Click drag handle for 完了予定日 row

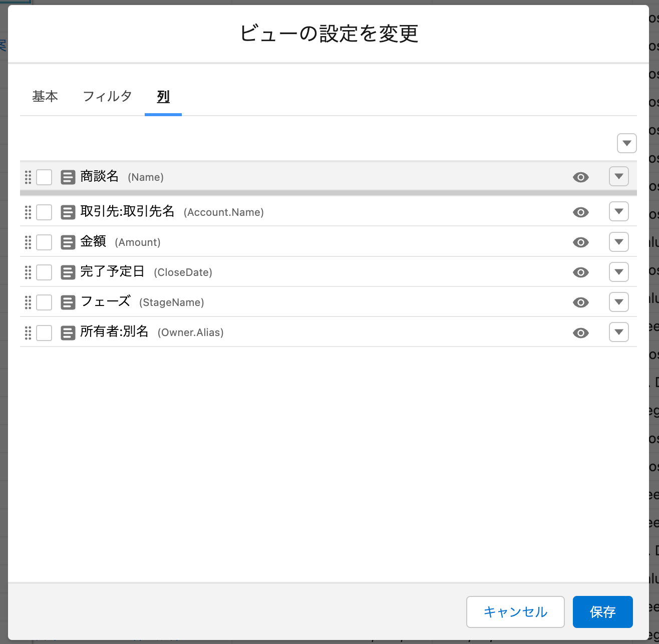tap(28, 272)
